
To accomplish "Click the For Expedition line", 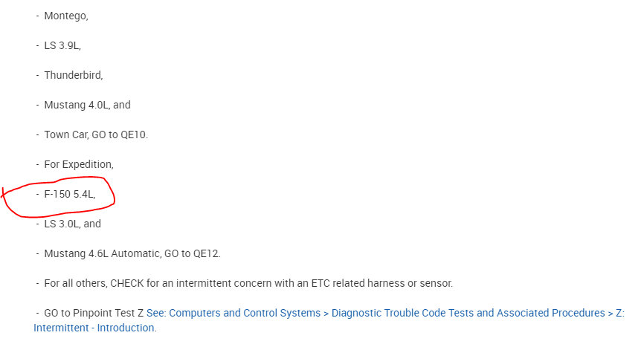I will click(78, 164).
